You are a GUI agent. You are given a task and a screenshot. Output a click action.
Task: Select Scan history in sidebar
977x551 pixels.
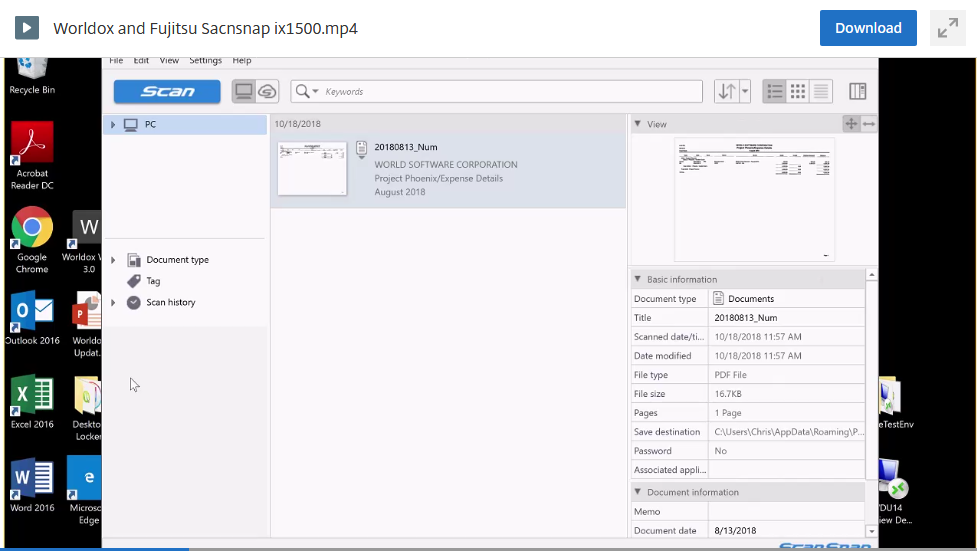click(x=171, y=302)
